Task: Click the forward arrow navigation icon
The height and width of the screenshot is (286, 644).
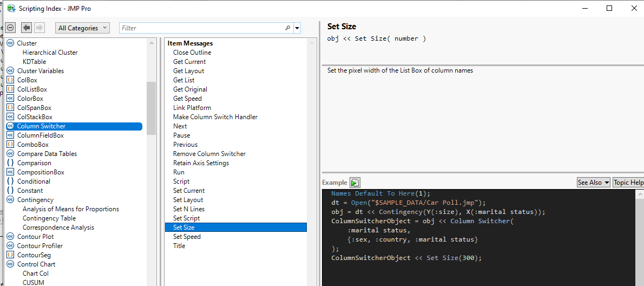Action: (39, 28)
